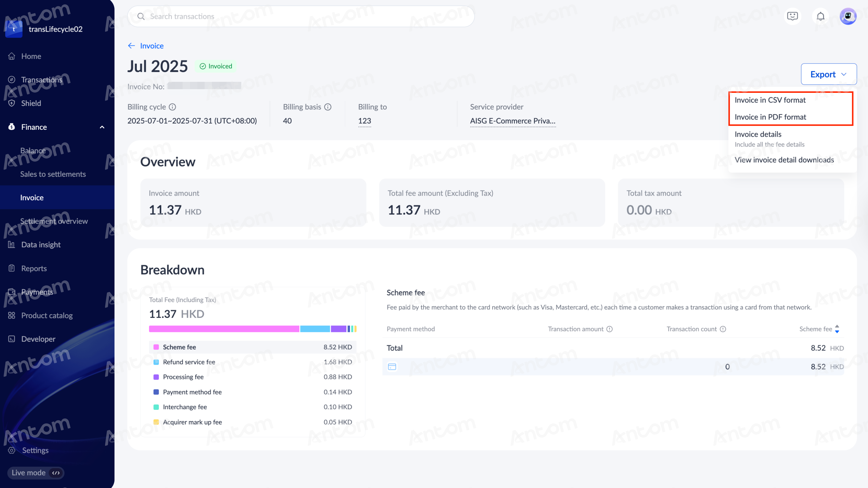Click the AISG E-Commerce service provider
The width and height of the screenshot is (868, 488).
[513, 121]
